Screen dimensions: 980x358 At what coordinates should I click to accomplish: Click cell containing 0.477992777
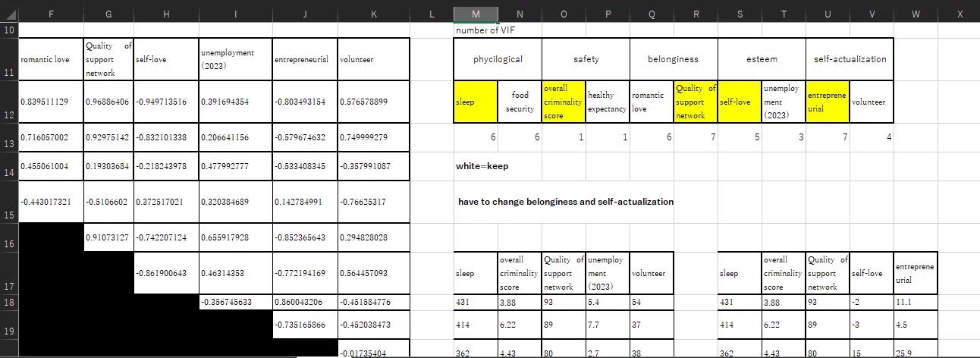click(235, 165)
